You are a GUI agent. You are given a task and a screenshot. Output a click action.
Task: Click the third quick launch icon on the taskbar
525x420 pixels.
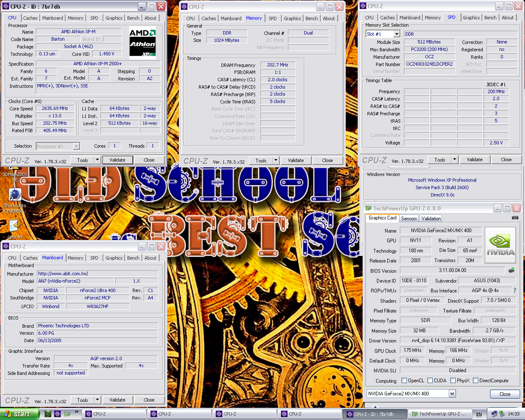coord(67,414)
